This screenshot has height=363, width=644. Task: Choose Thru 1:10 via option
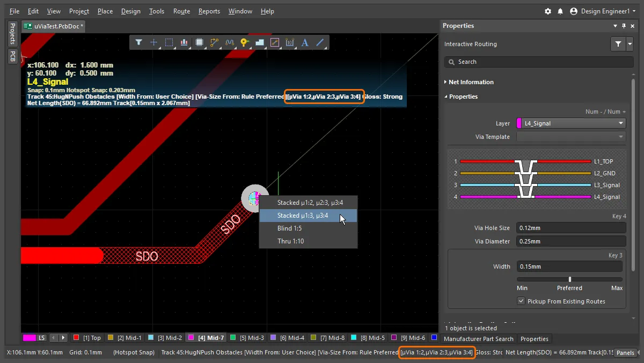[x=308, y=241]
